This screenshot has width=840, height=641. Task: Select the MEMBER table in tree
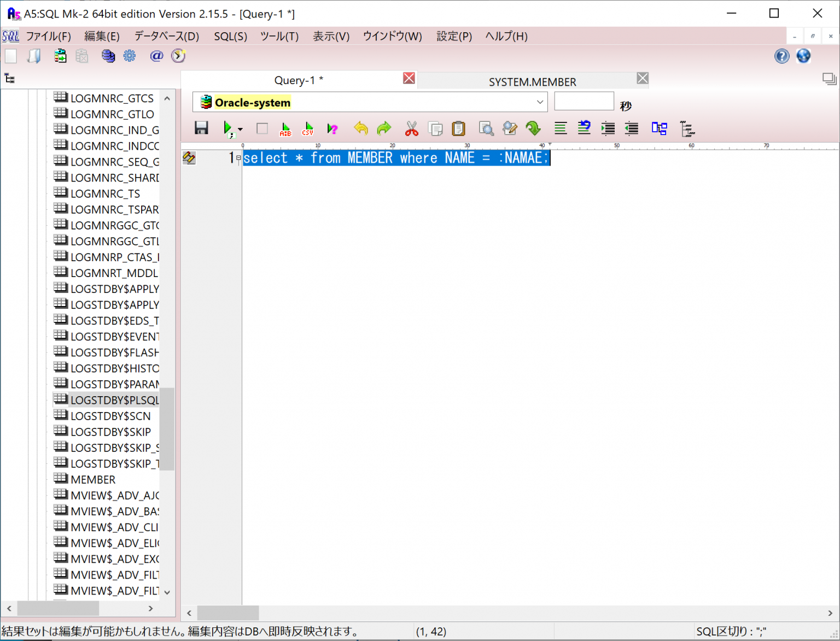click(x=93, y=479)
